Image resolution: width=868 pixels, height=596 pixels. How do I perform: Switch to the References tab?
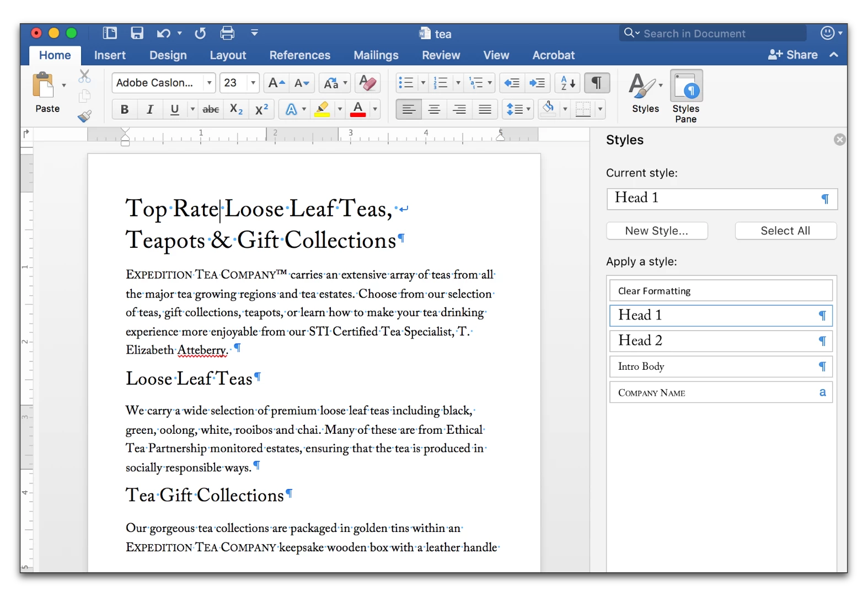300,55
